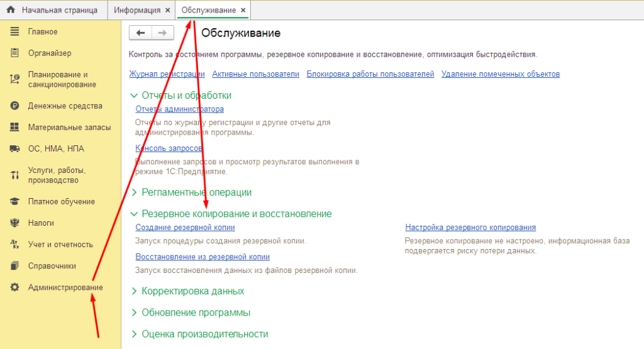Open the Настройка резервного копирования link
The image size is (644, 349).
[x=470, y=228]
